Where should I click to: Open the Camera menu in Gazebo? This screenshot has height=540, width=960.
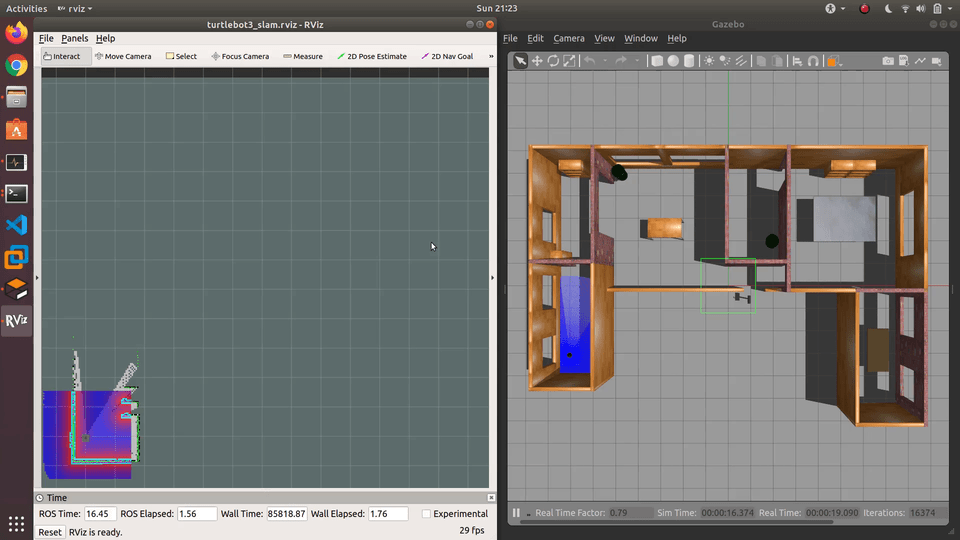tap(569, 38)
